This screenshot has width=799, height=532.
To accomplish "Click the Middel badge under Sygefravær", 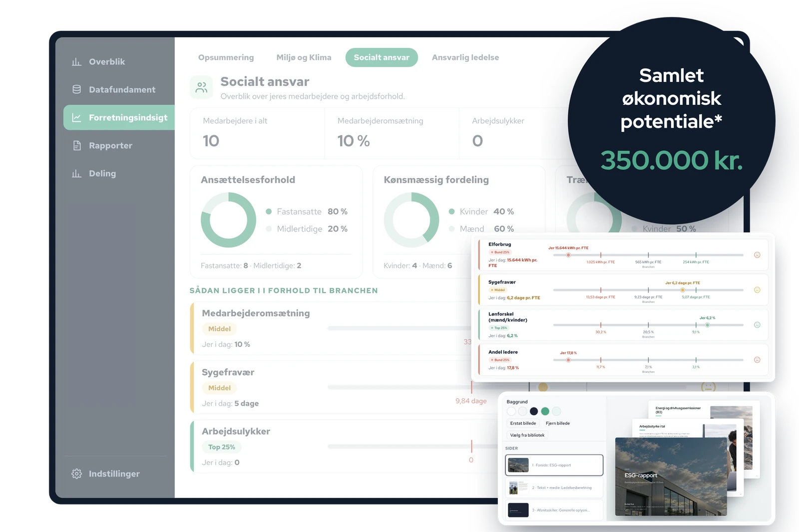I will tap(219, 388).
